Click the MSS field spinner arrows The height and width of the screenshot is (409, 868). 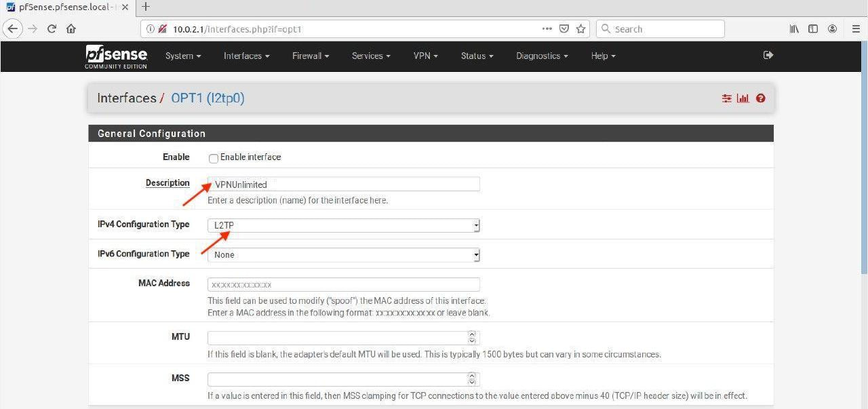click(x=472, y=379)
